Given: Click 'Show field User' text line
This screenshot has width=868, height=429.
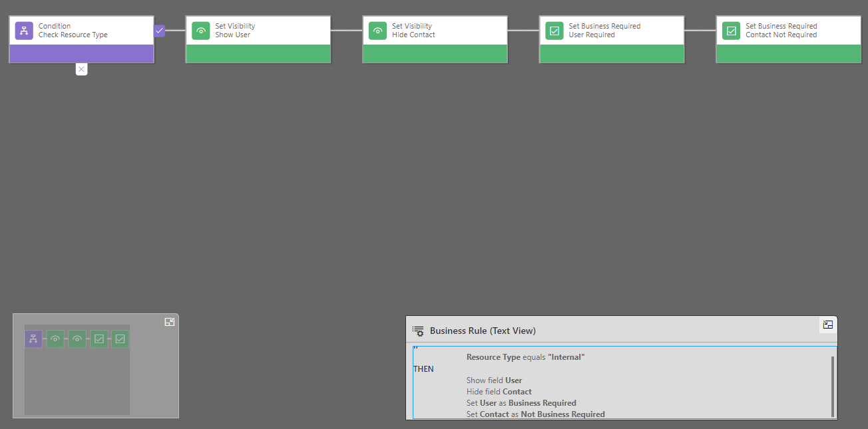Looking at the screenshot, I should (x=494, y=380).
